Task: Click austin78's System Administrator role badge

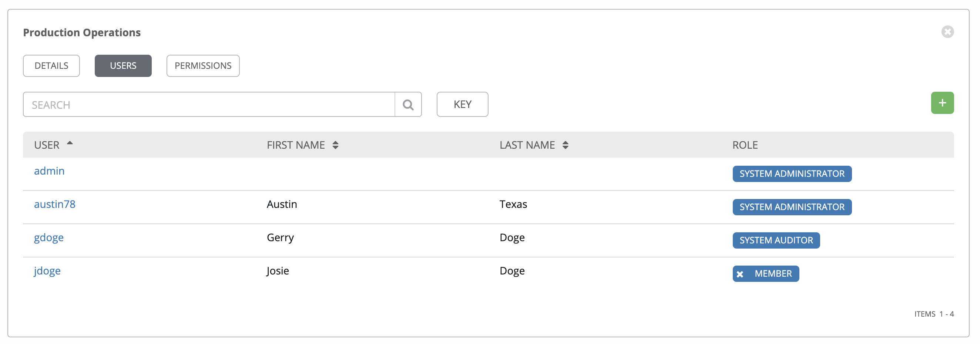Action: (x=792, y=207)
